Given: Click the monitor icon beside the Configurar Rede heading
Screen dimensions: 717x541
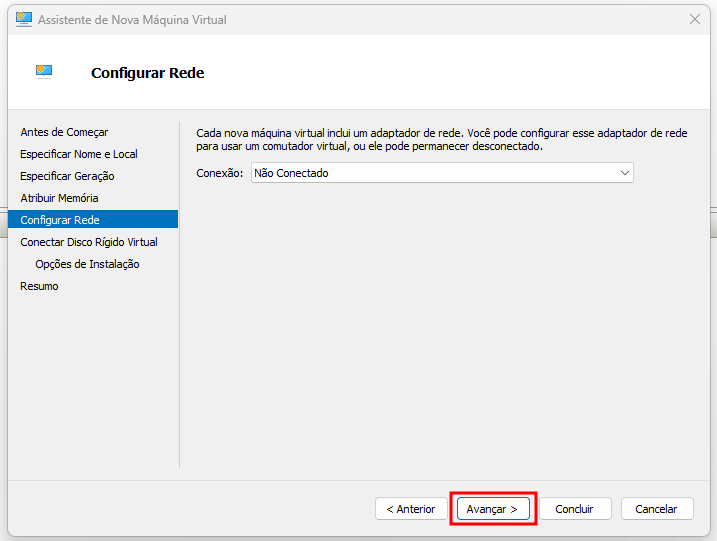Looking at the screenshot, I should (x=44, y=72).
